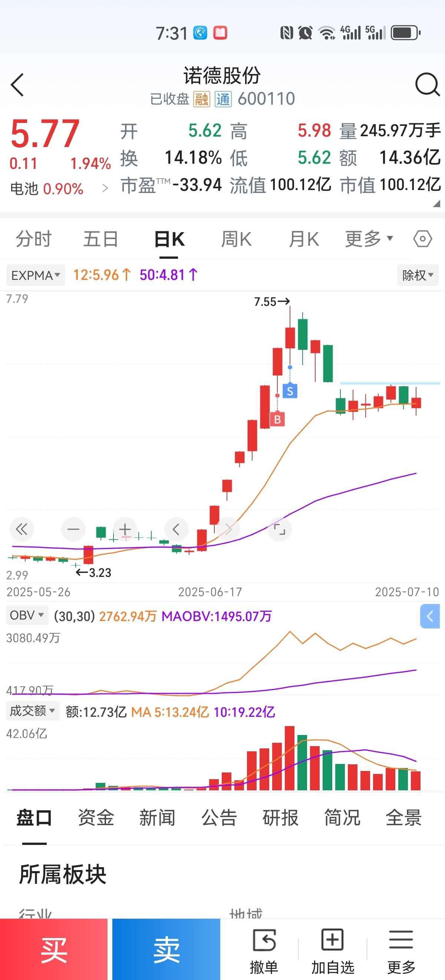Tap the back arrow icon

coord(17,85)
